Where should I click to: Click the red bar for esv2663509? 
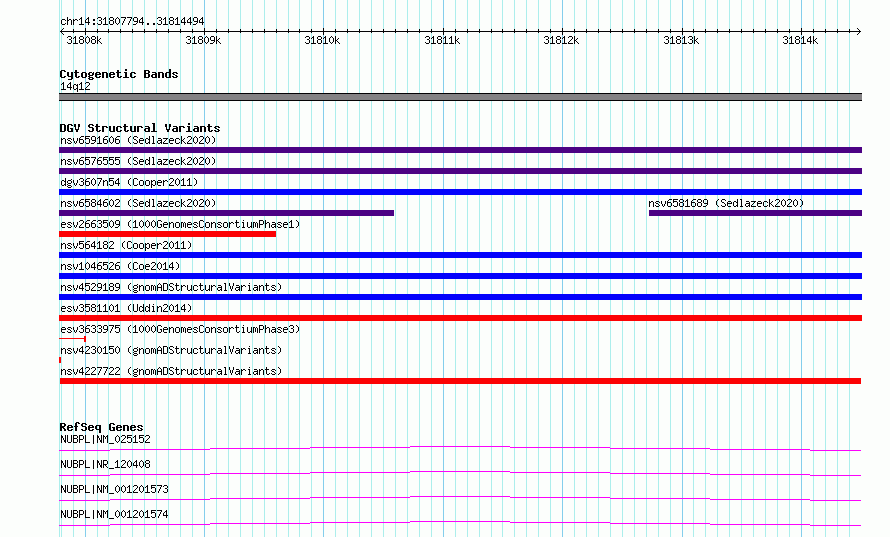[x=167, y=234]
